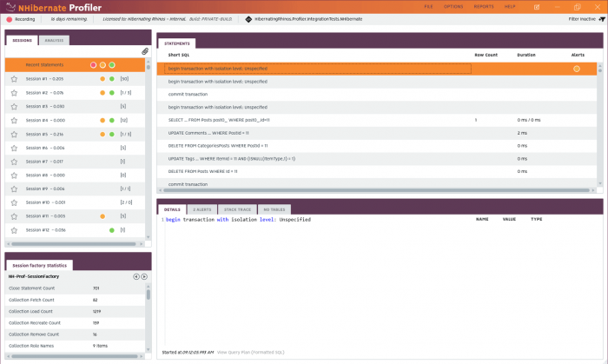
Task: Open the Help menu
Action: [510, 7]
